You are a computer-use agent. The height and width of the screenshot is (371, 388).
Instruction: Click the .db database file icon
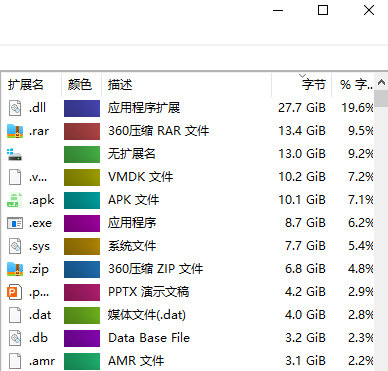coord(15,338)
